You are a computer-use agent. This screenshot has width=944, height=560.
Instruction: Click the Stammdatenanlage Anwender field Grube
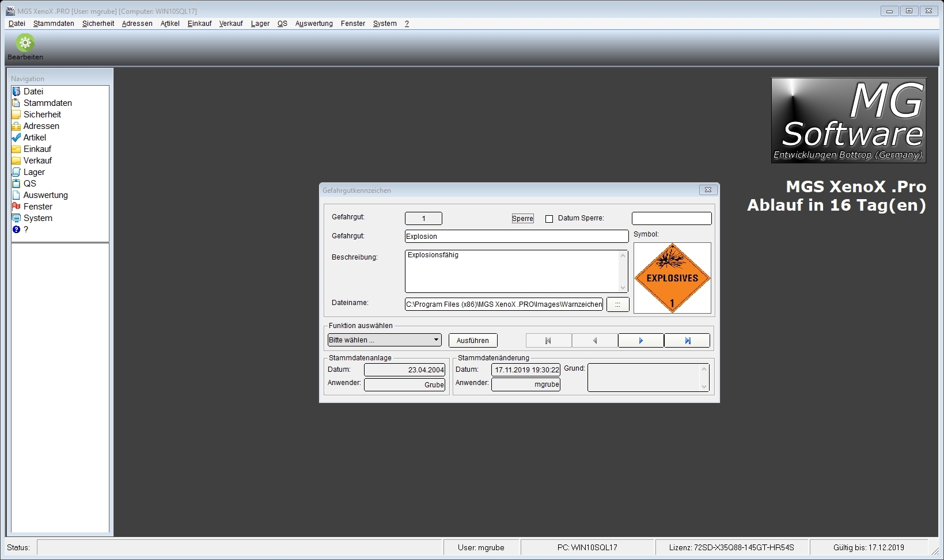click(405, 385)
